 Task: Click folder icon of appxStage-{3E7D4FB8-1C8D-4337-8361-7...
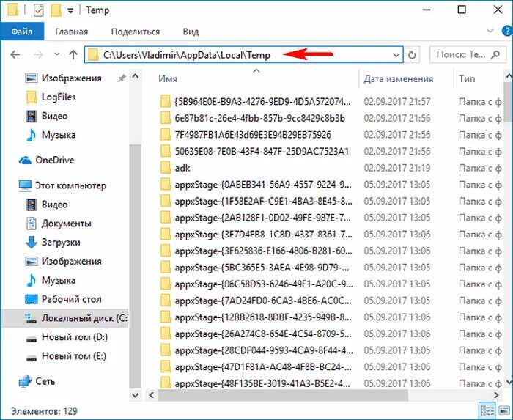coord(166,235)
